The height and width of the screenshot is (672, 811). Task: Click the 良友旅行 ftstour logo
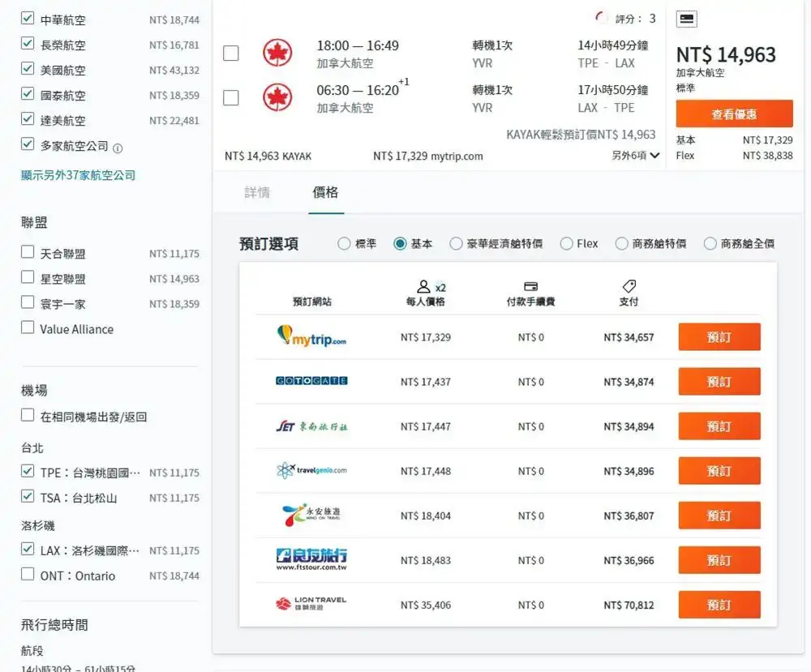point(311,559)
